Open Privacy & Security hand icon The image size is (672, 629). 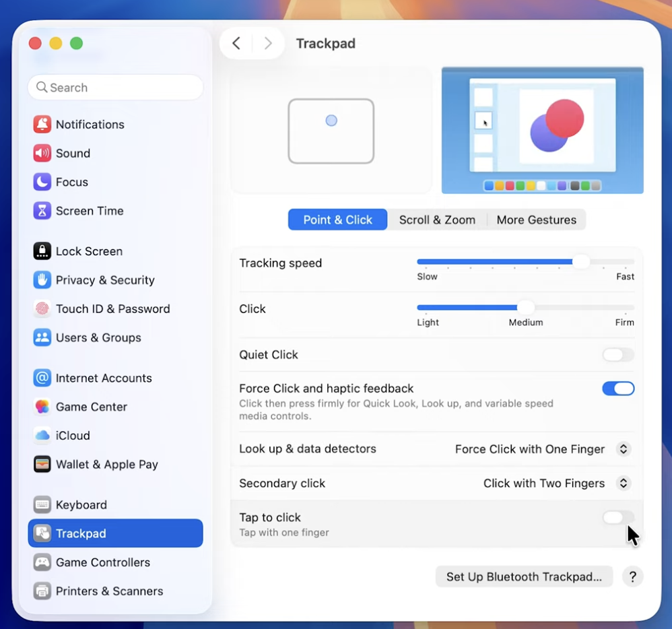click(42, 279)
